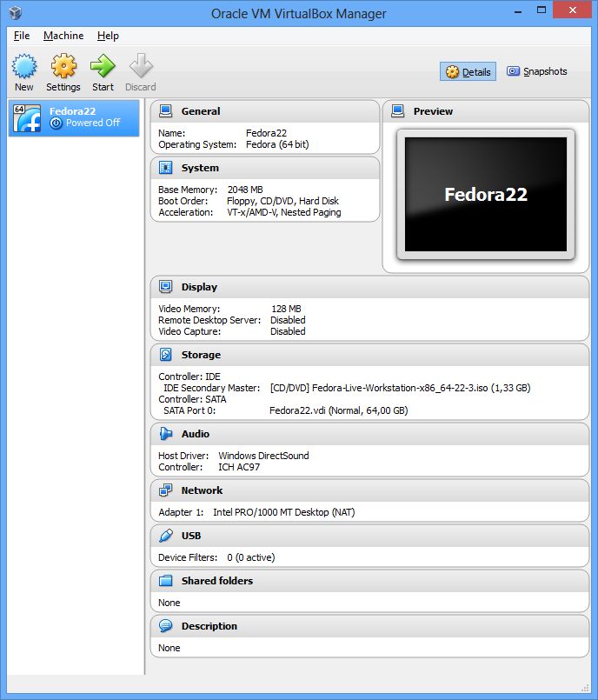Open the Display section heading
Screen dimensions: 598x700
point(199,287)
